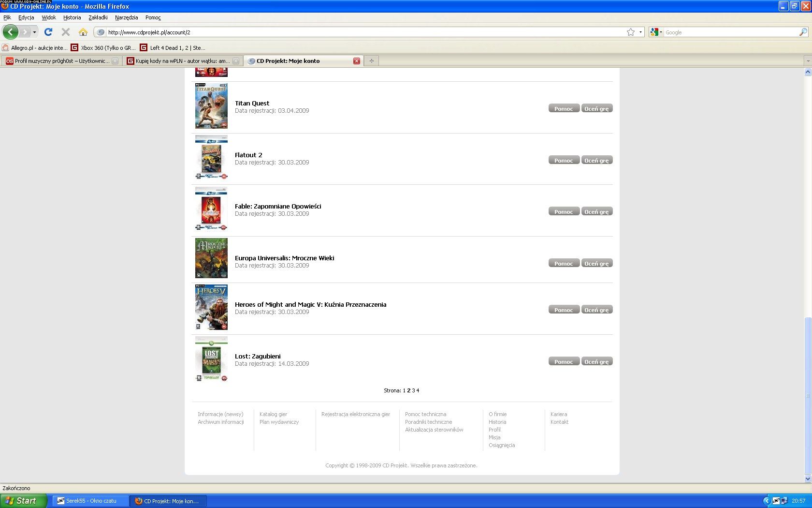The width and height of the screenshot is (812, 508).
Task: Open the Widok menu
Action: pyautogui.click(x=49, y=17)
